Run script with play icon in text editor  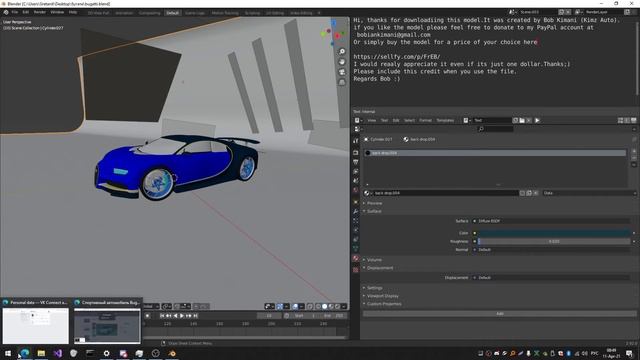[x=537, y=120]
